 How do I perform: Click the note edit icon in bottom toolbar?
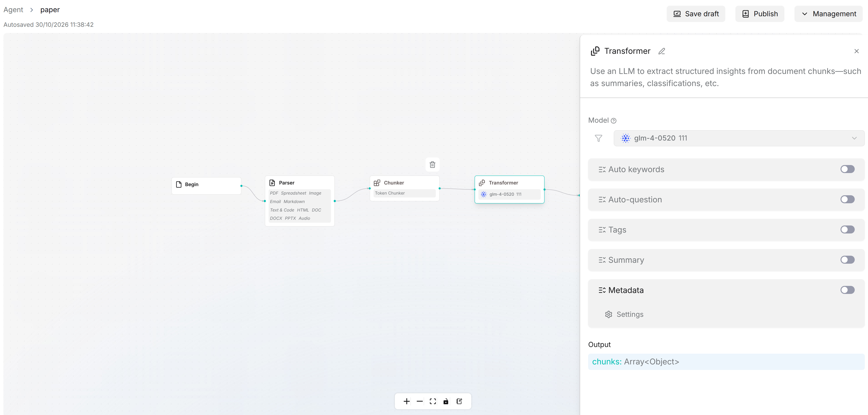pos(459,401)
